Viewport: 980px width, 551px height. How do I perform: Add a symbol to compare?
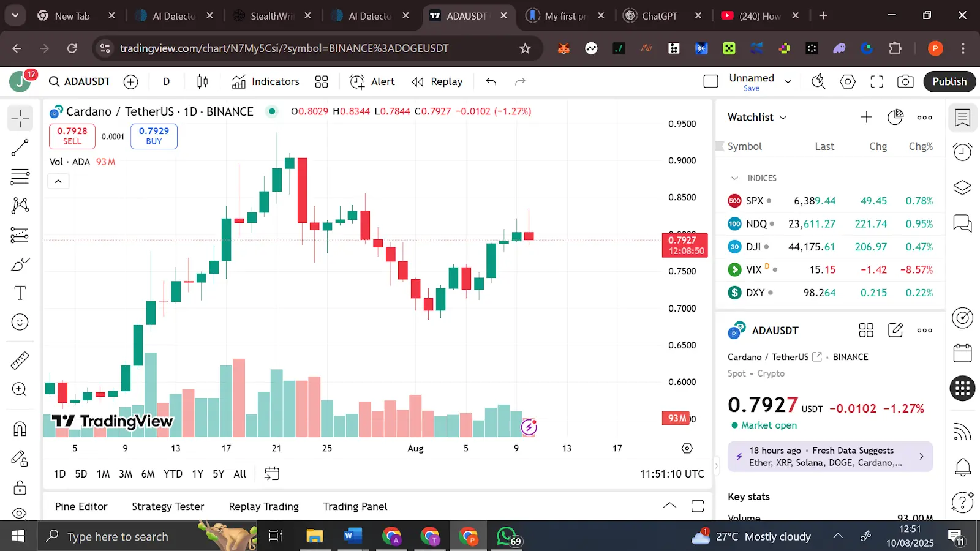[x=131, y=81]
